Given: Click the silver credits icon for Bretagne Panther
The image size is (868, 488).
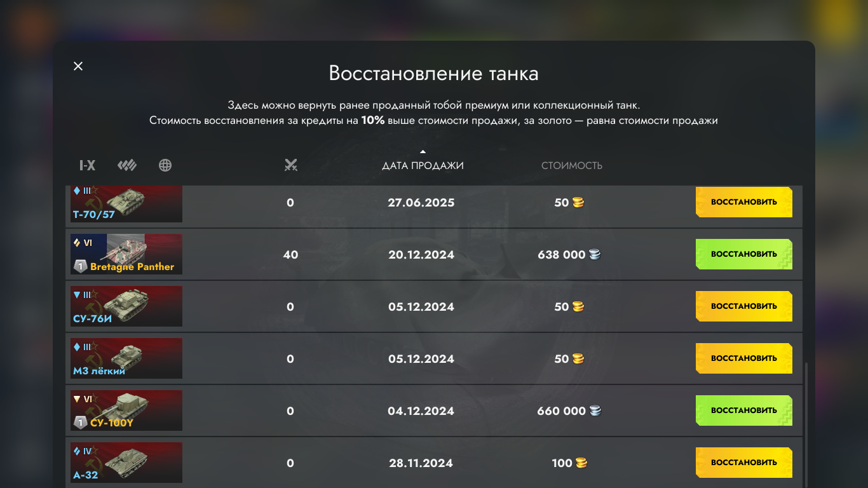Looking at the screenshot, I should pos(595,255).
